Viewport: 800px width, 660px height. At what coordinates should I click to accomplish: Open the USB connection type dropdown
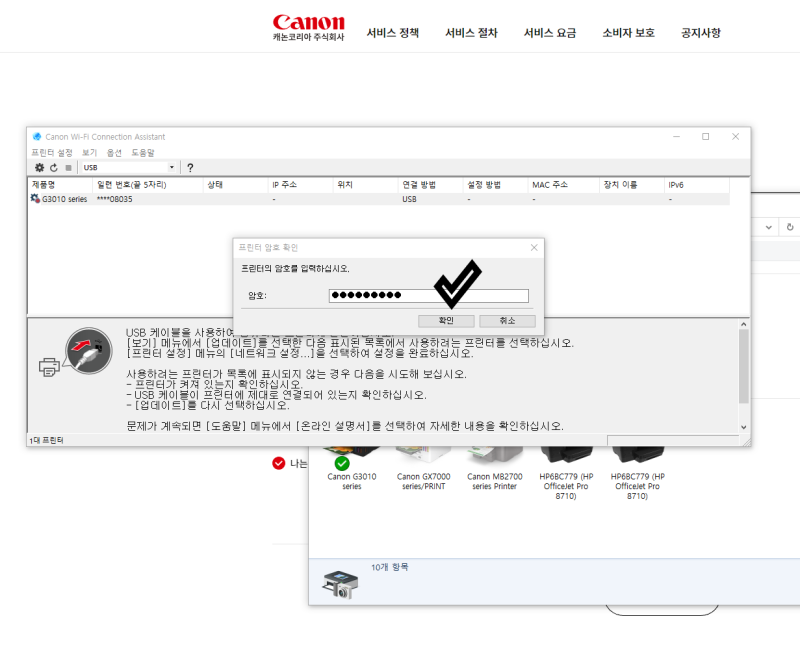click(x=174, y=167)
